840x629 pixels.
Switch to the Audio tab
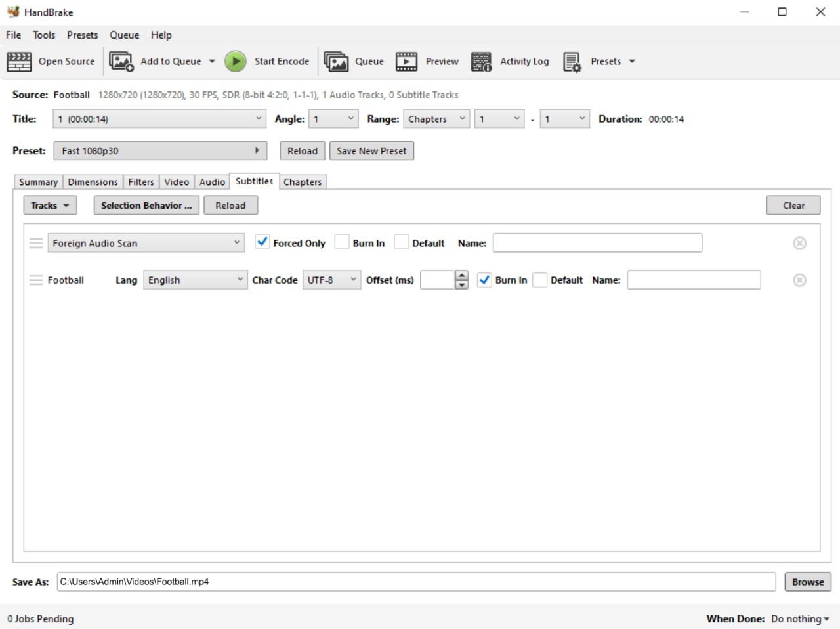point(211,182)
